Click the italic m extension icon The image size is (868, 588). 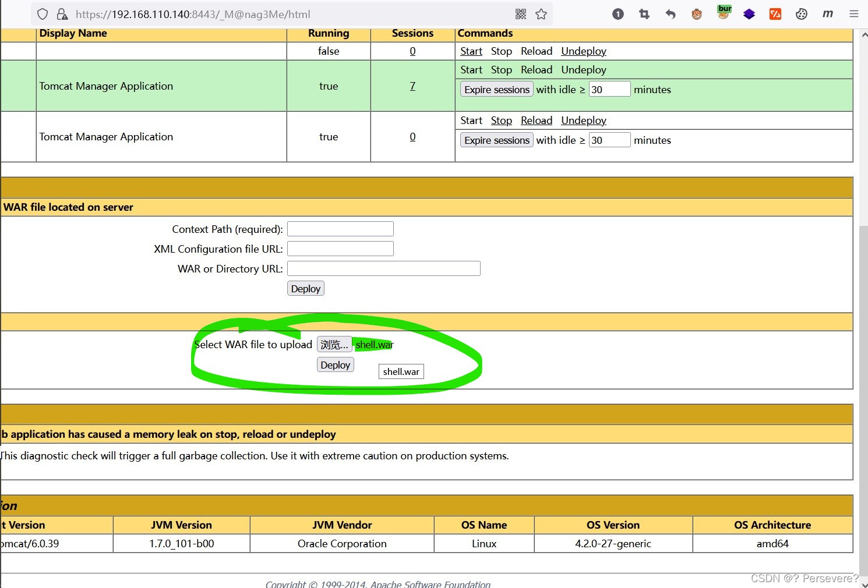(x=828, y=14)
